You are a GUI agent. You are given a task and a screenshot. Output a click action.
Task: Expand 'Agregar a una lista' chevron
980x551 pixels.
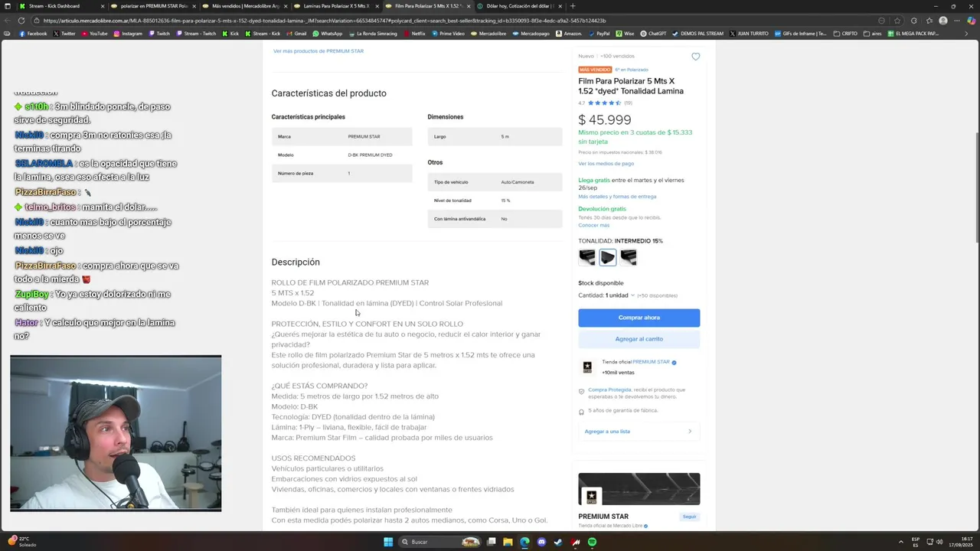coord(689,432)
